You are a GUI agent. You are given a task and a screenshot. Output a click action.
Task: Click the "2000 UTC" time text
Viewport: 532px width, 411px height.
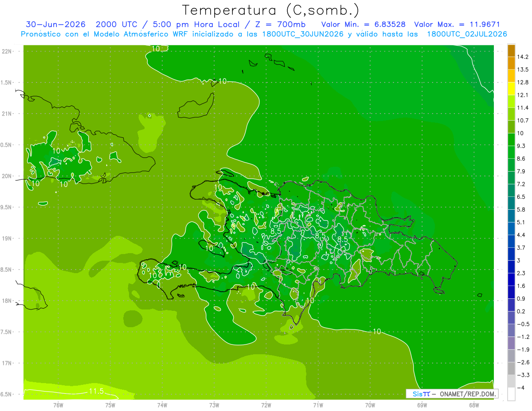tap(117, 24)
